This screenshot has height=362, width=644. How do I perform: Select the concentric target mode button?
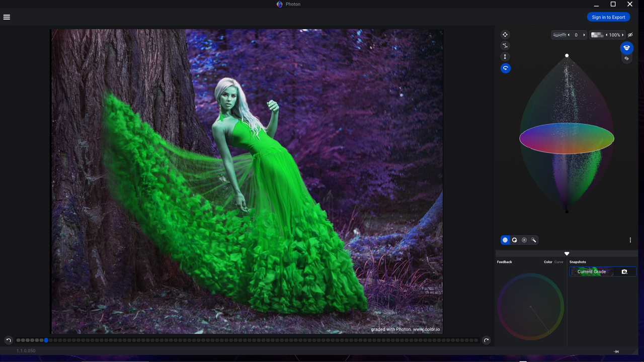pyautogui.click(x=524, y=240)
